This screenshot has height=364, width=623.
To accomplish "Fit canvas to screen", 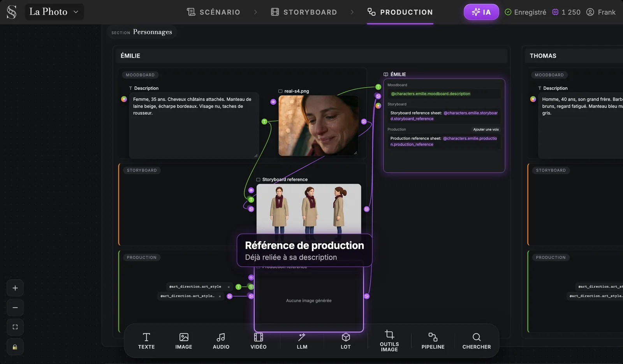I will click(15, 327).
